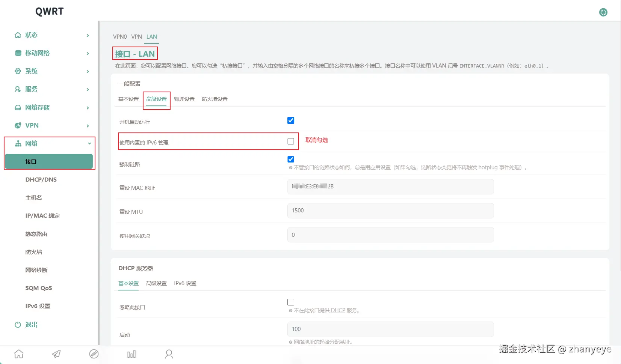Image resolution: width=621 pixels, height=364 pixels.
Task: Click the compass icon in bottom bar
Action: [x=94, y=354]
